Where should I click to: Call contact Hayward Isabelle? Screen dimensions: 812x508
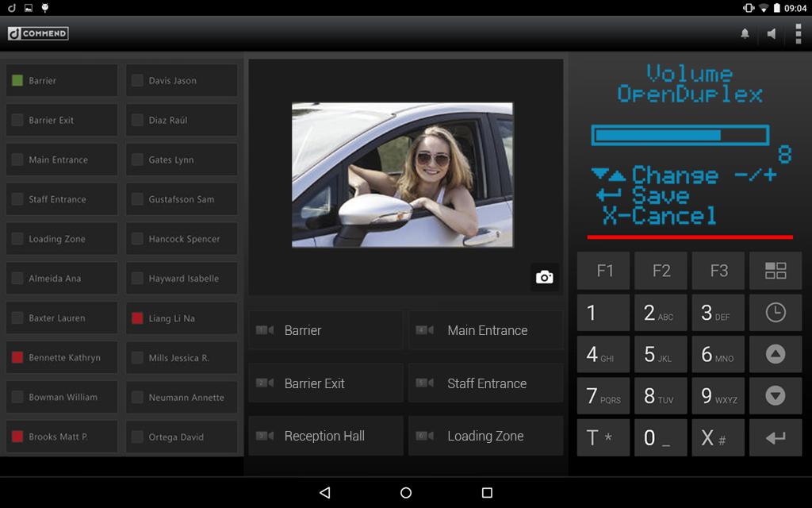182,279
